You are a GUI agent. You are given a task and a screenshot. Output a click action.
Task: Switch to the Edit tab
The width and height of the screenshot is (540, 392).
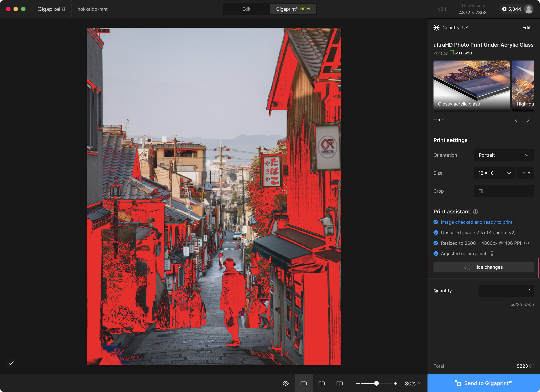246,9
